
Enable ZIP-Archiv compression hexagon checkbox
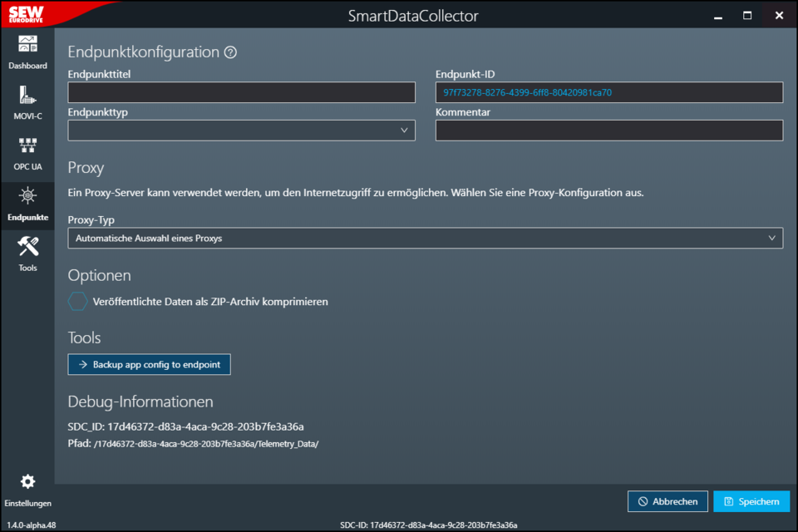[77, 302]
